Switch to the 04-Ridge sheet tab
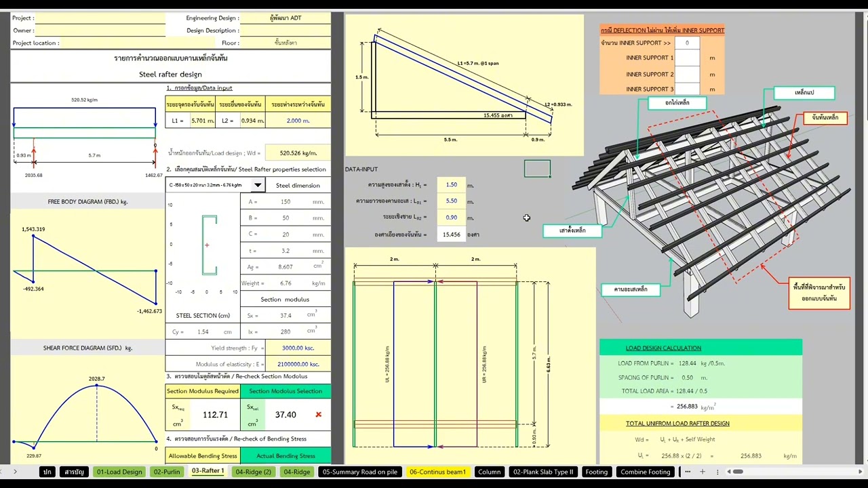 pyautogui.click(x=296, y=472)
